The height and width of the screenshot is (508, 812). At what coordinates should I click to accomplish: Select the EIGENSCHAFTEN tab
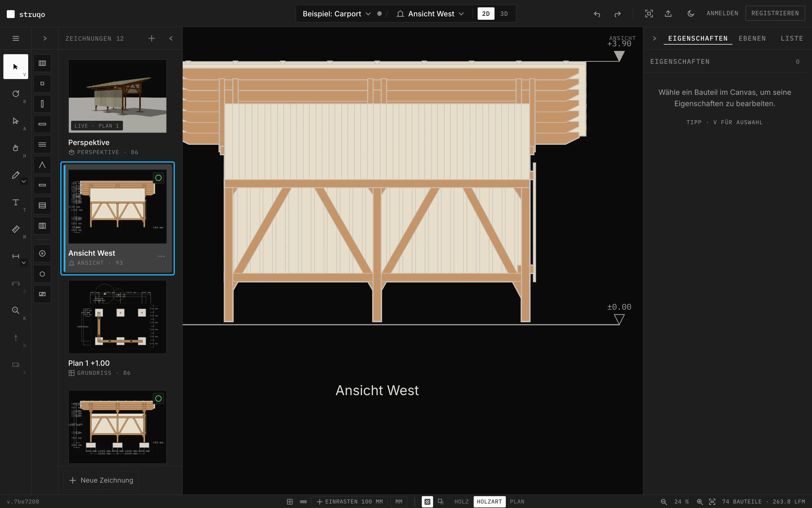(x=698, y=38)
